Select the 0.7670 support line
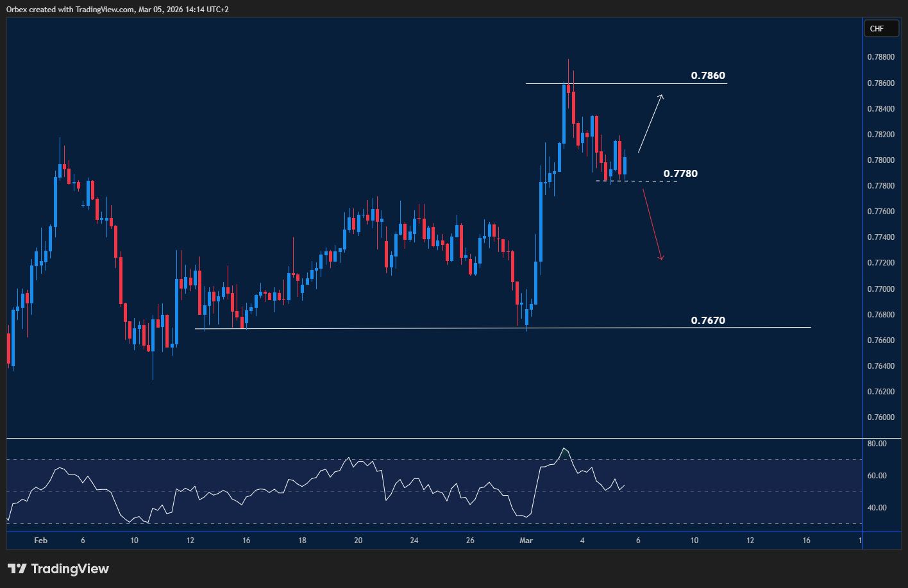 [449, 328]
